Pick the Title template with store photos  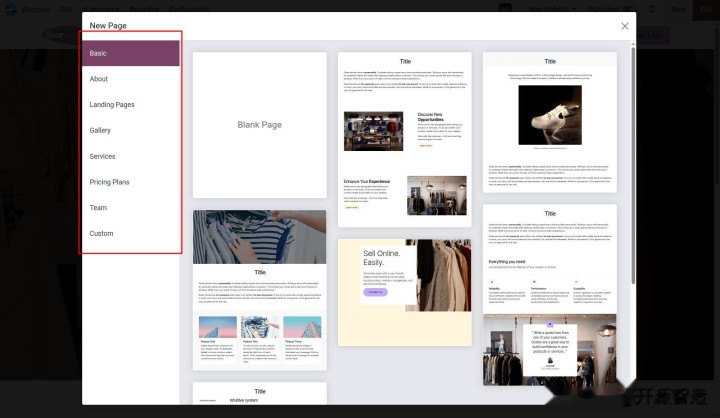pos(405,139)
